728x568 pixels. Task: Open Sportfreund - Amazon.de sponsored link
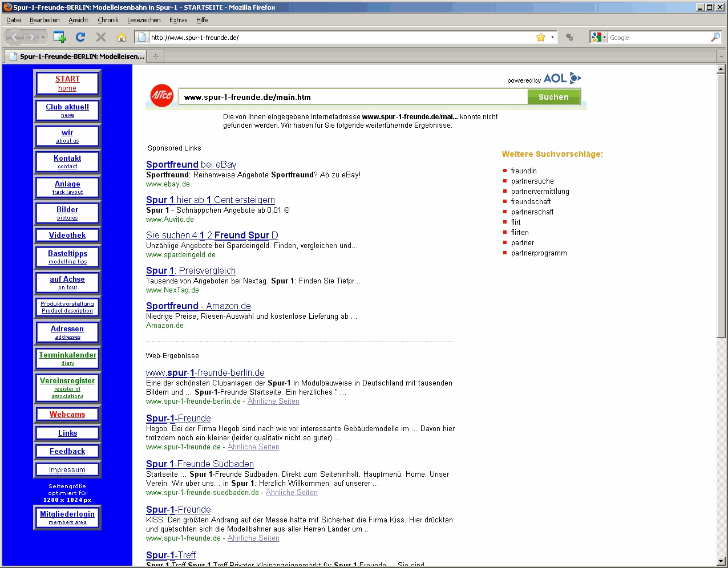coord(199,306)
